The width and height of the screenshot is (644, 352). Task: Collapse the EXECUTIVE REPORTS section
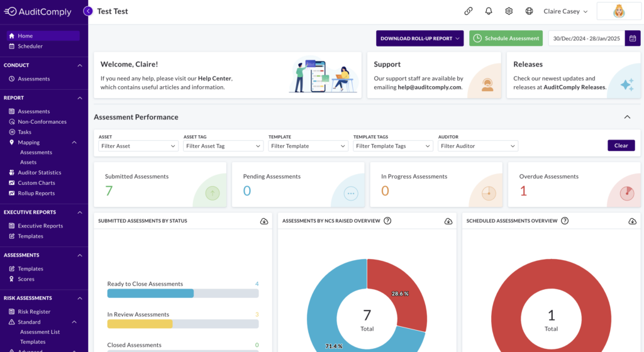click(80, 212)
